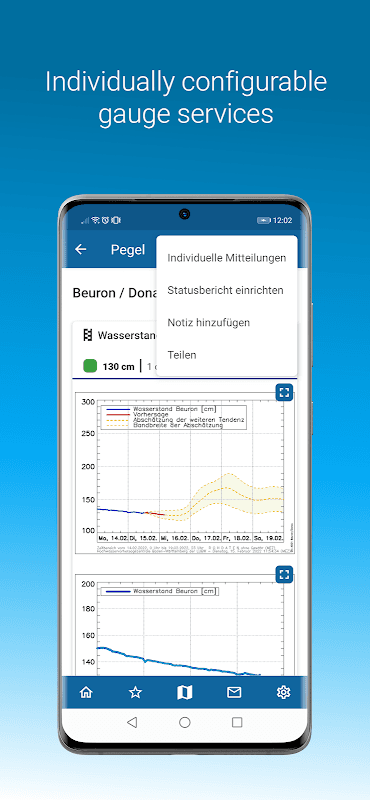
Task: Open the lower Wasserstand Beuron chart image
Action: click(x=184, y=625)
